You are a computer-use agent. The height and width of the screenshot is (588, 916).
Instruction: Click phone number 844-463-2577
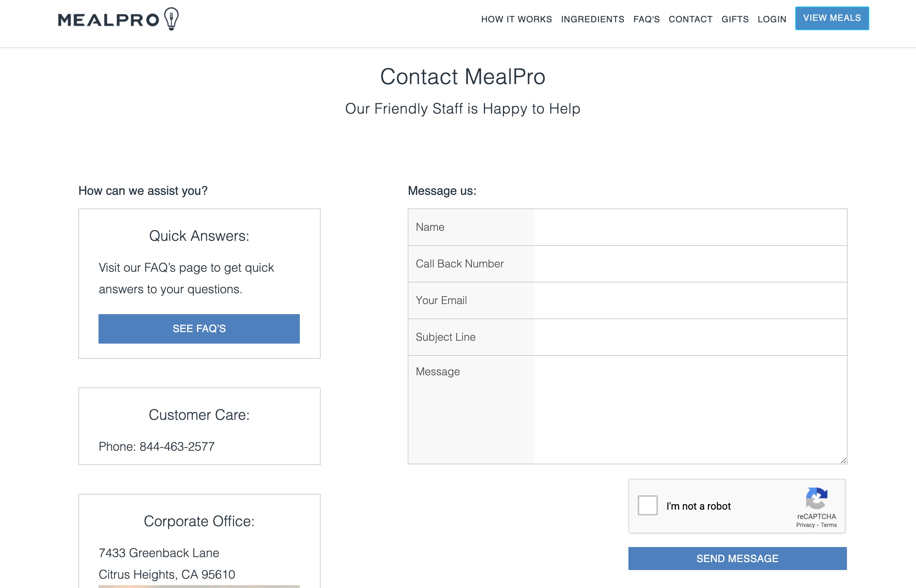coord(177,446)
